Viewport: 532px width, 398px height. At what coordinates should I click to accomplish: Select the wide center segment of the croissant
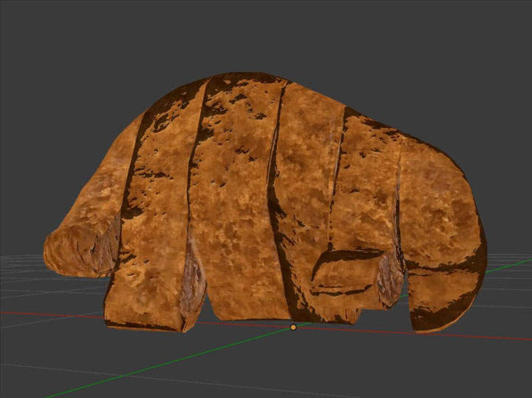(x=236, y=200)
